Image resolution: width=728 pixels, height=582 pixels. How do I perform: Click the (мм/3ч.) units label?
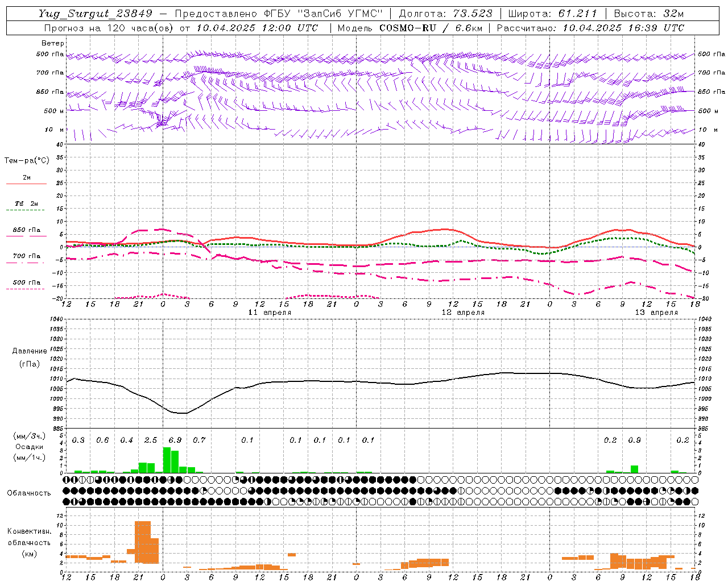(30, 436)
